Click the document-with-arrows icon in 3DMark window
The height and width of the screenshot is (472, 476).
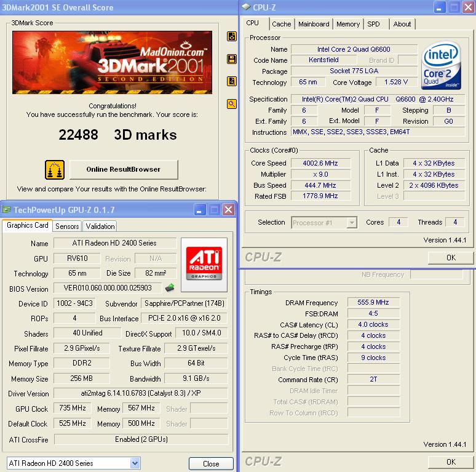point(232,36)
